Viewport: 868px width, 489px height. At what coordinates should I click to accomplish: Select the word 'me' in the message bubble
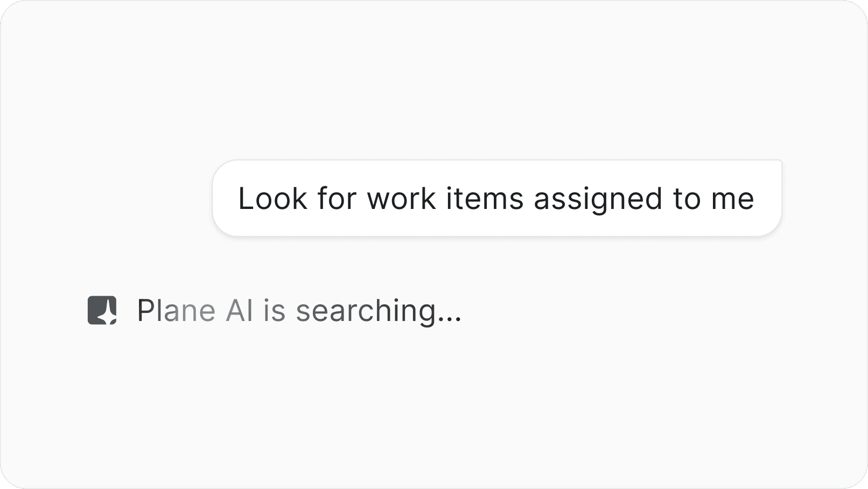734,198
